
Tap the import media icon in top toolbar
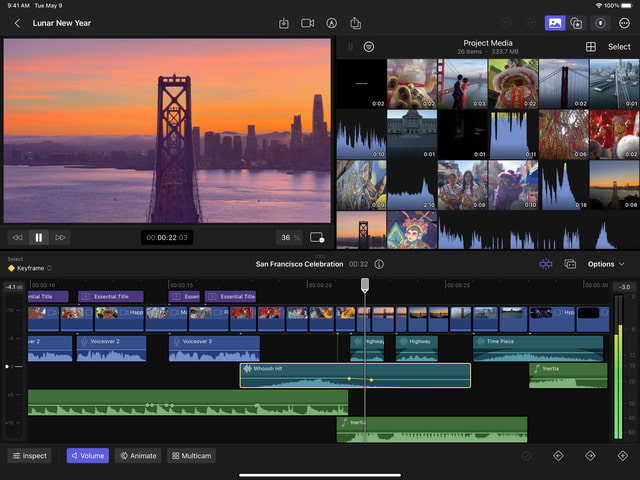(284, 23)
